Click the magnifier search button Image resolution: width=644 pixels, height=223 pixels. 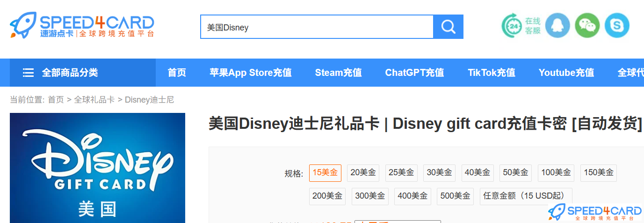(448, 27)
